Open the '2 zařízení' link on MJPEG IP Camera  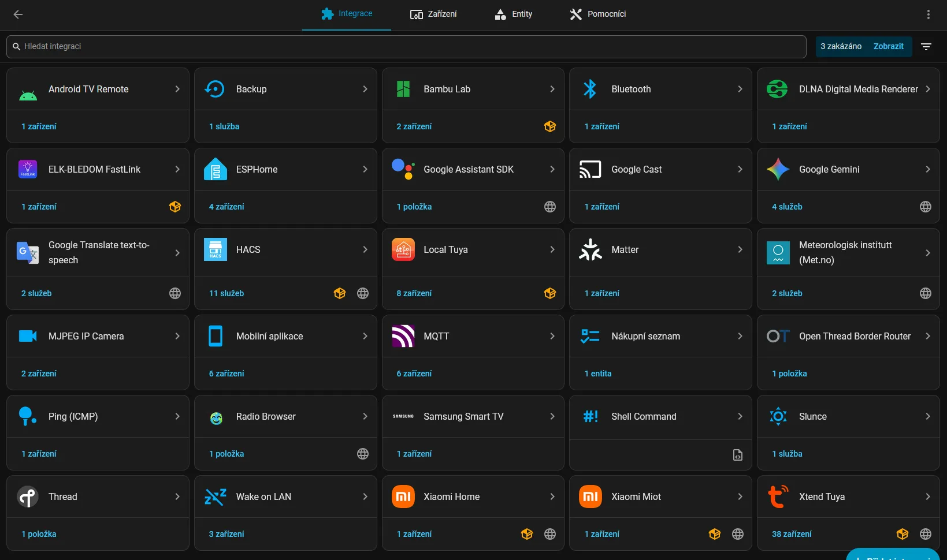pyautogui.click(x=39, y=374)
